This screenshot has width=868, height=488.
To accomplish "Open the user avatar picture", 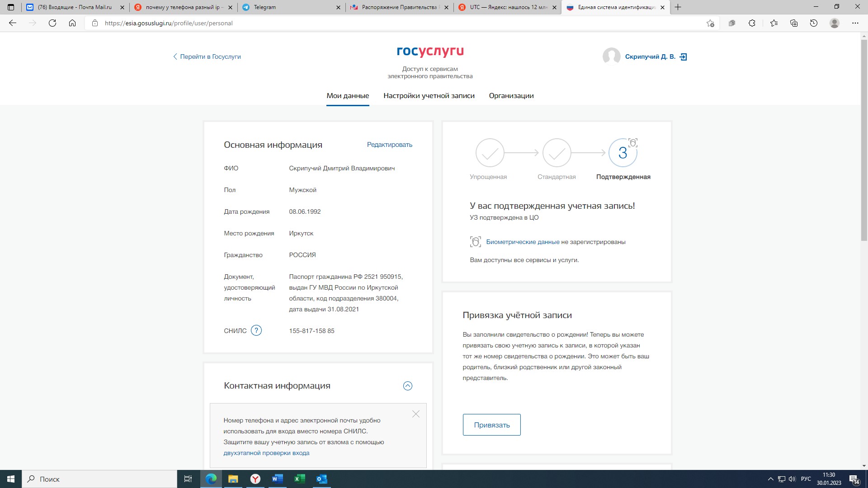I will click(611, 57).
